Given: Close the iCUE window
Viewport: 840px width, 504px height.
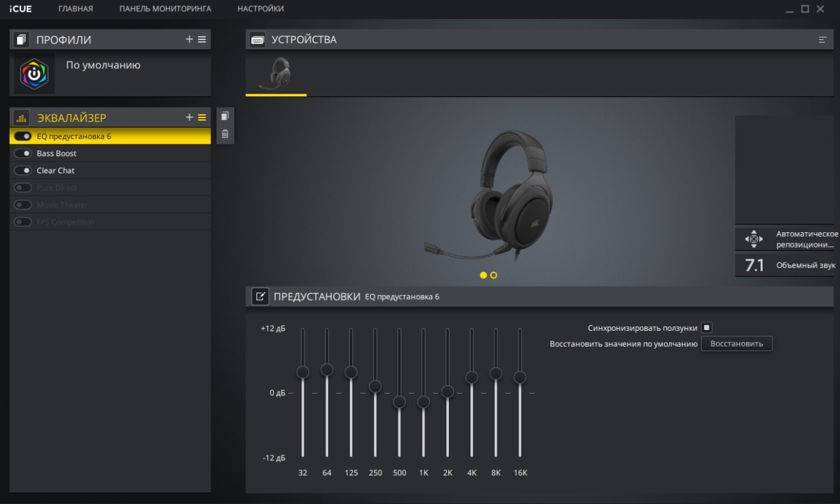Looking at the screenshot, I should click(821, 9).
